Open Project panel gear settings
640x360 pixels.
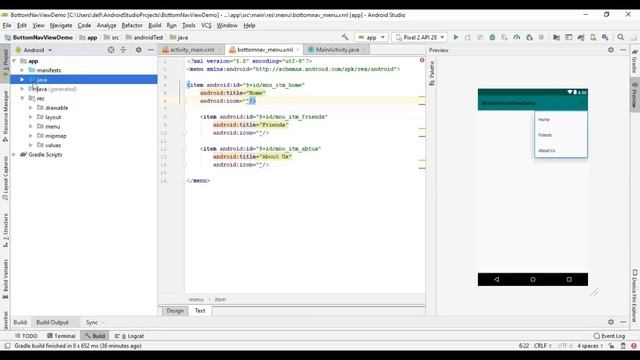(139, 50)
